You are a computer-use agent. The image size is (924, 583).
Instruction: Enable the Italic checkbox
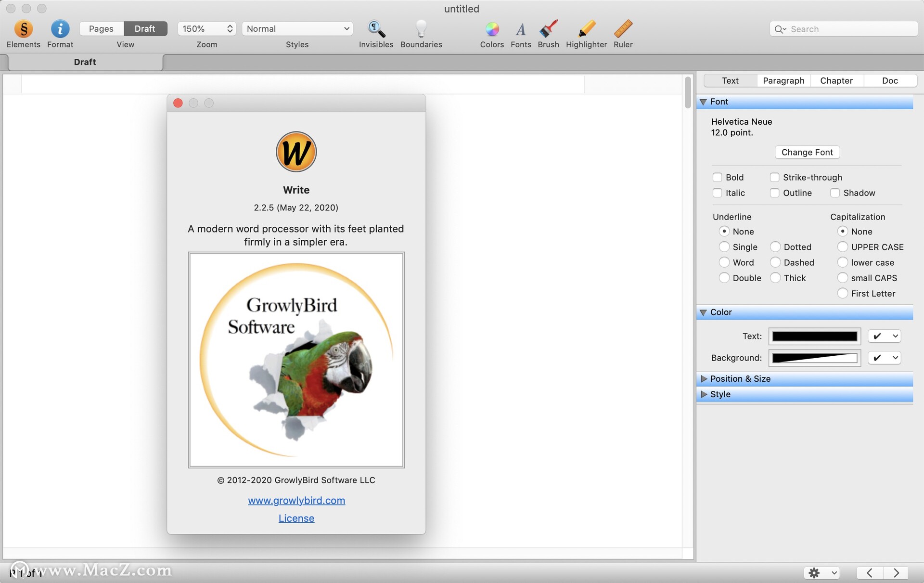[717, 193]
